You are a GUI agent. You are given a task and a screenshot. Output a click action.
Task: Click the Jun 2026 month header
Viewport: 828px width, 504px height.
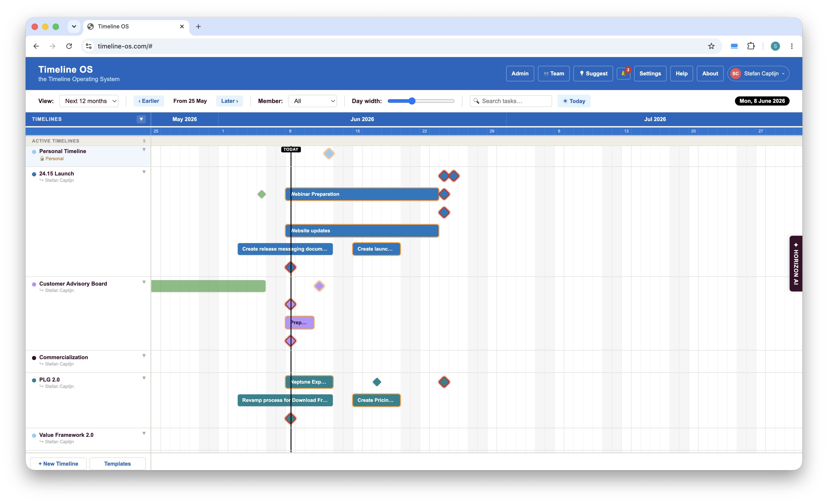coord(362,119)
